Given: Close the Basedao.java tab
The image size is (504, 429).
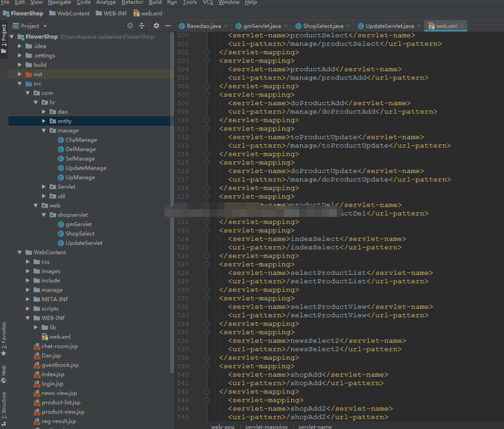Looking at the screenshot, I should click(x=226, y=26).
